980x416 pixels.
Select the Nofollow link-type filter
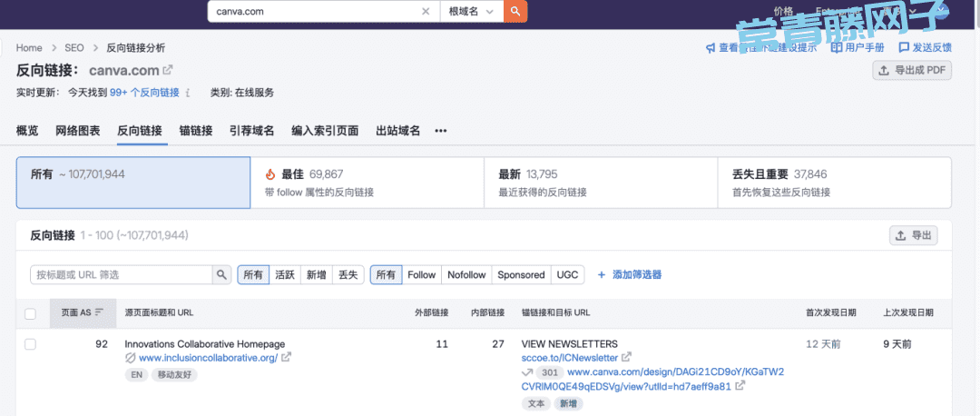coord(466,274)
